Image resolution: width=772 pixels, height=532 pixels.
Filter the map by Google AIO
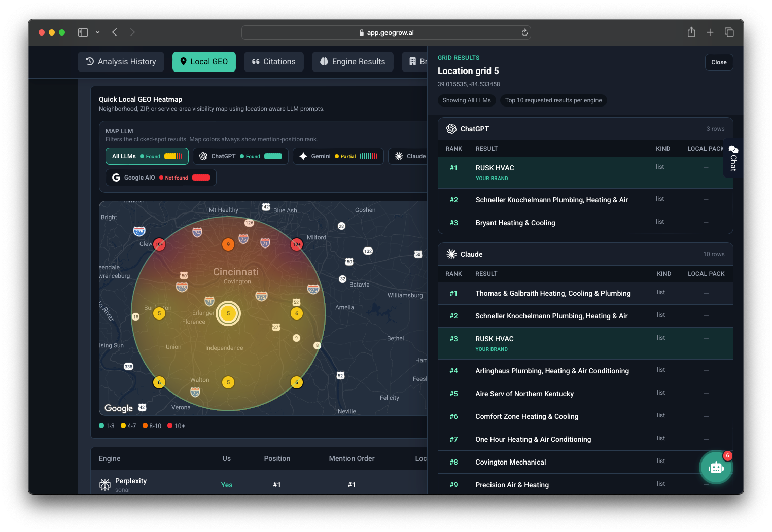[x=161, y=178]
